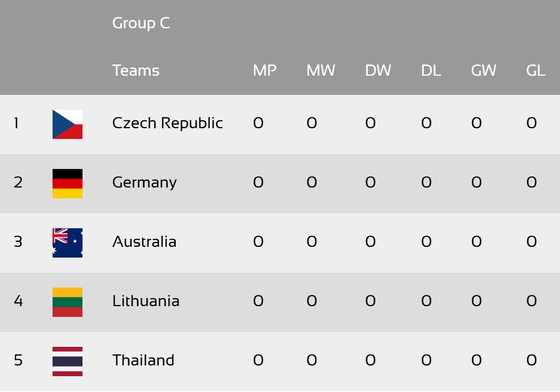Click the Teams column header
The height and width of the screenshot is (392, 560).
click(x=136, y=71)
